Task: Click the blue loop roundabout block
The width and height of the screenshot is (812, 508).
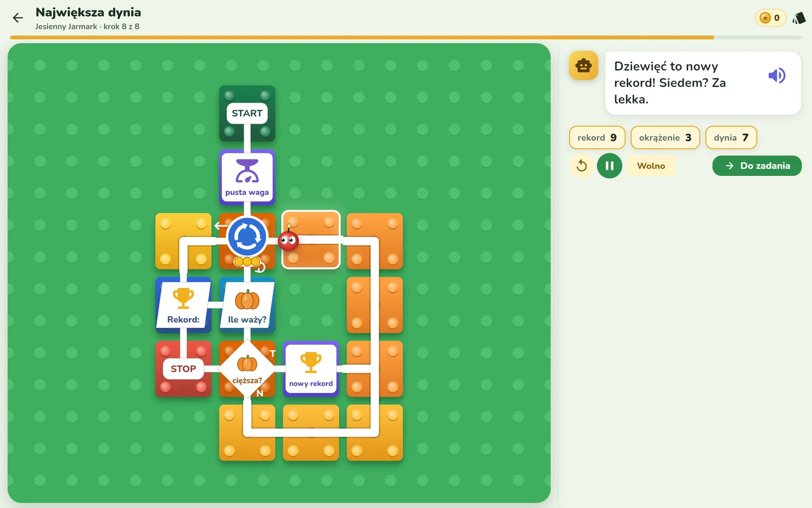Action: point(247,237)
